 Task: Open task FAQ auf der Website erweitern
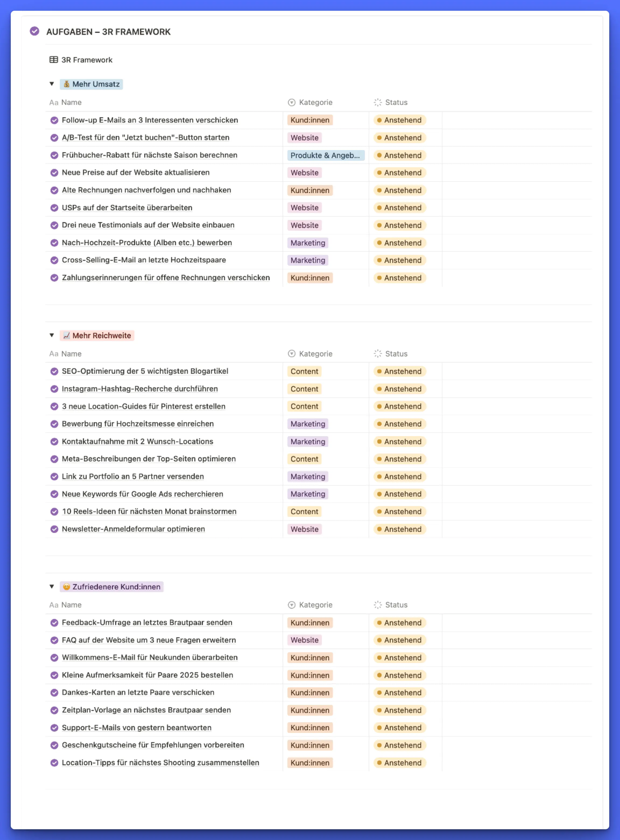point(149,640)
